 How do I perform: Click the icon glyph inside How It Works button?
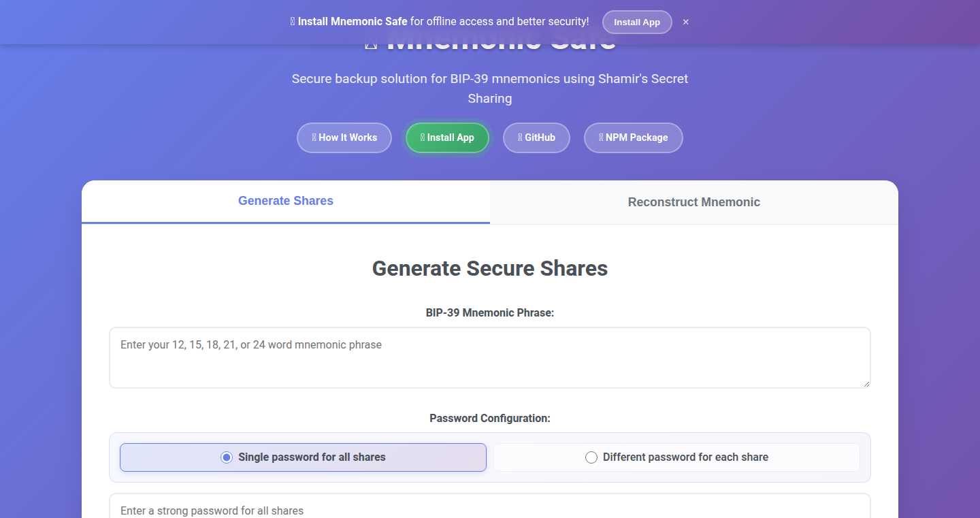(x=314, y=137)
